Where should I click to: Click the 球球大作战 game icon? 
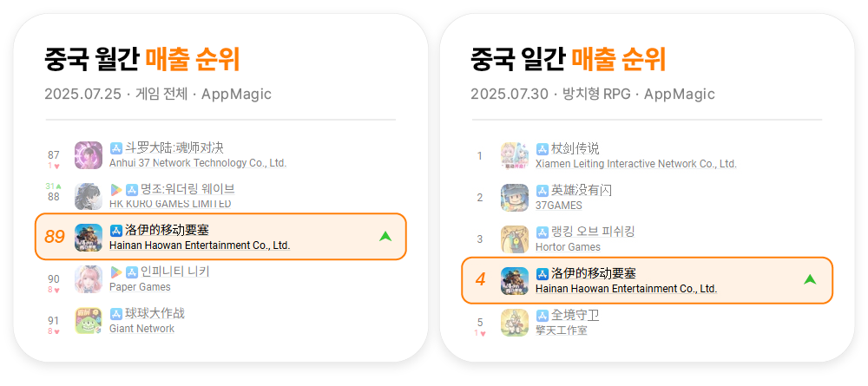[x=89, y=321]
